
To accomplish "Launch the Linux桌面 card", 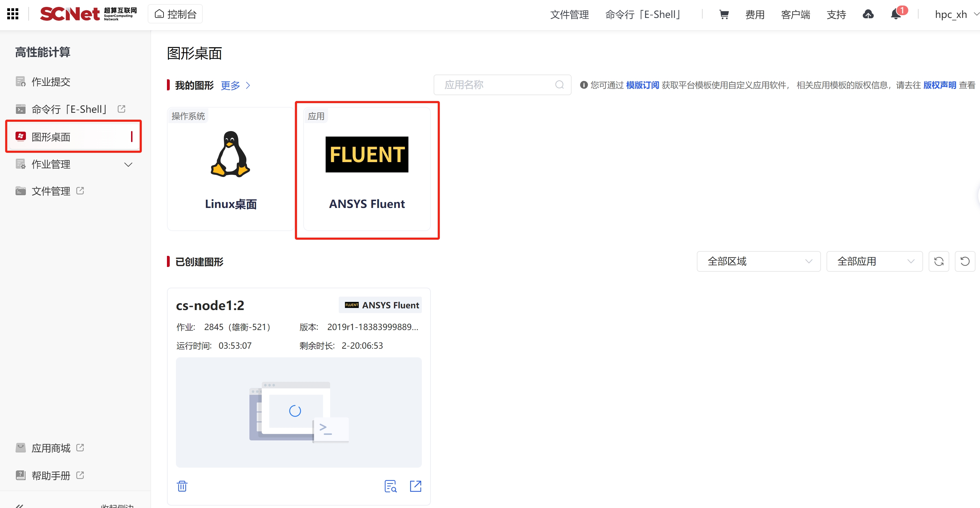I will [x=230, y=169].
